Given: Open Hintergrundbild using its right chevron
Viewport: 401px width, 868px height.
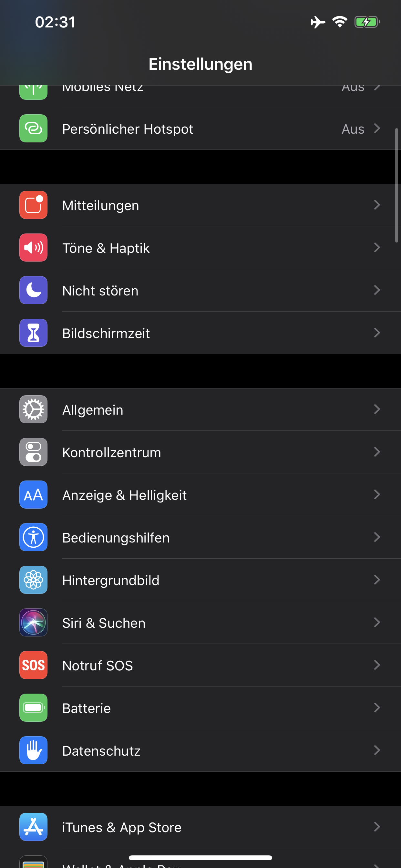Looking at the screenshot, I should click(x=377, y=580).
